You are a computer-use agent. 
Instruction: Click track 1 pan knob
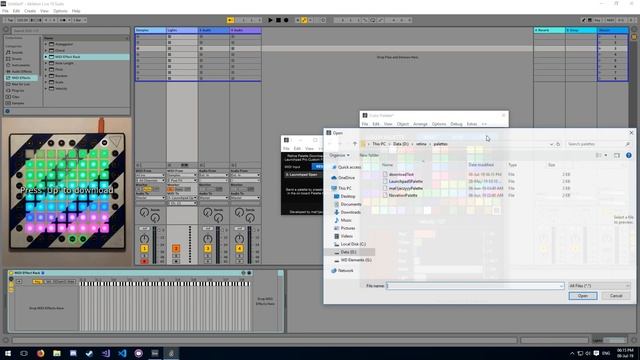(144, 239)
